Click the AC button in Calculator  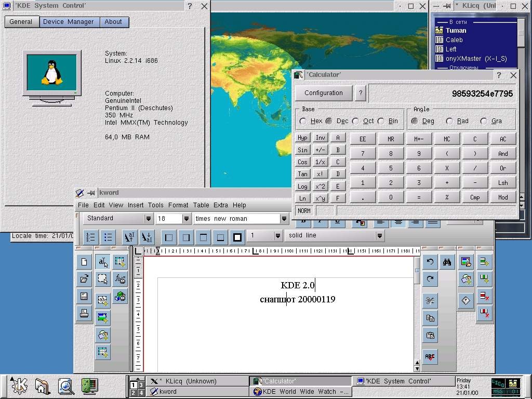[x=503, y=139]
